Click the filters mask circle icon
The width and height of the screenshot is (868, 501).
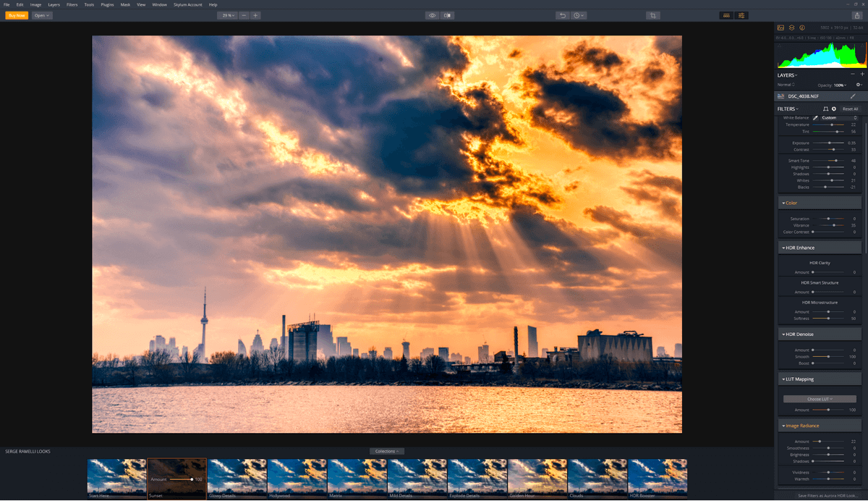click(x=834, y=109)
